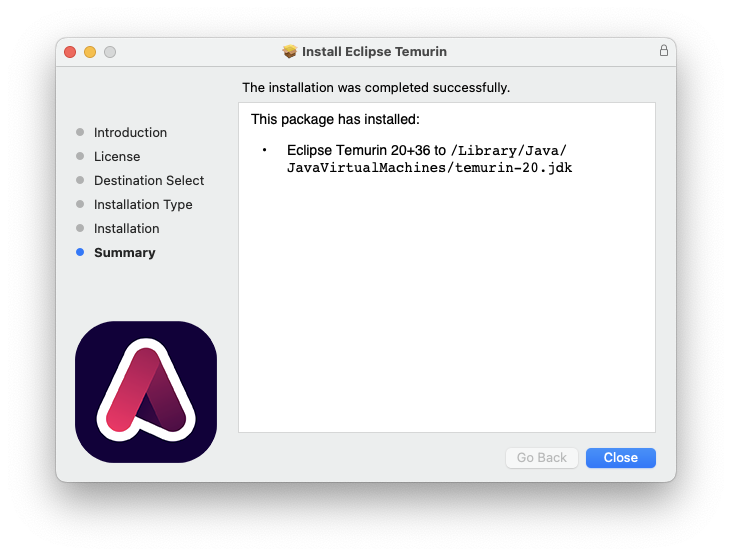Minimize window with yellow button
The image size is (732, 556).
click(90, 52)
